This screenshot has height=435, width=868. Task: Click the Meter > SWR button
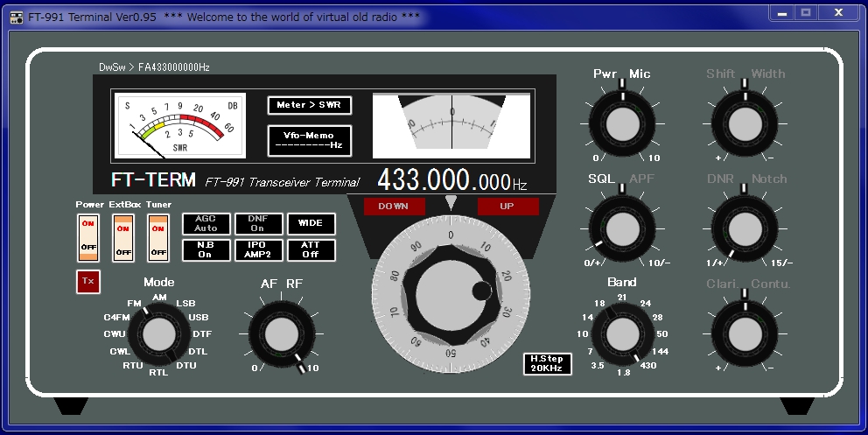[310, 105]
